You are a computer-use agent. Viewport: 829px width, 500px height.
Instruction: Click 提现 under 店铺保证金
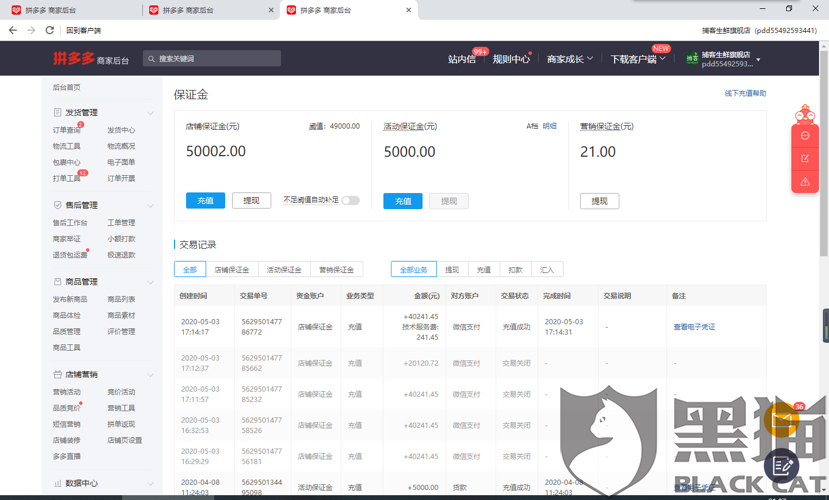click(x=251, y=201)
